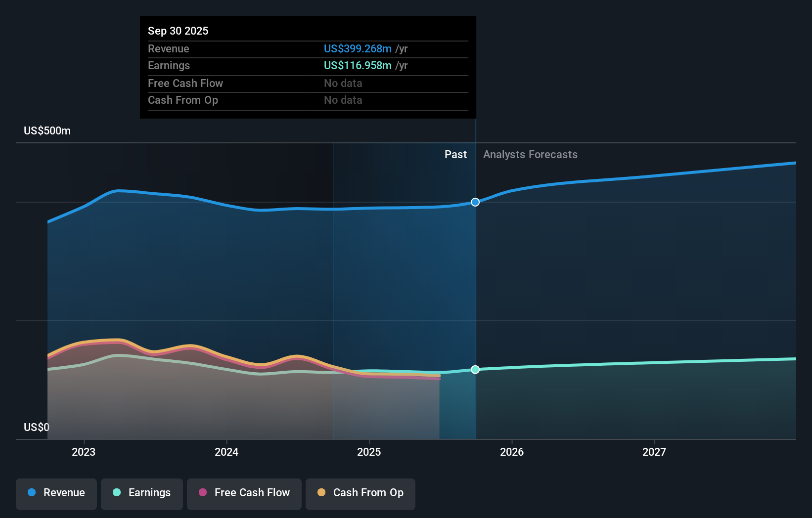Viewport: 812px width, 518px height.
Task: Toggle the Free Cash Flow series visibility
Action: (x=244, y=493)
